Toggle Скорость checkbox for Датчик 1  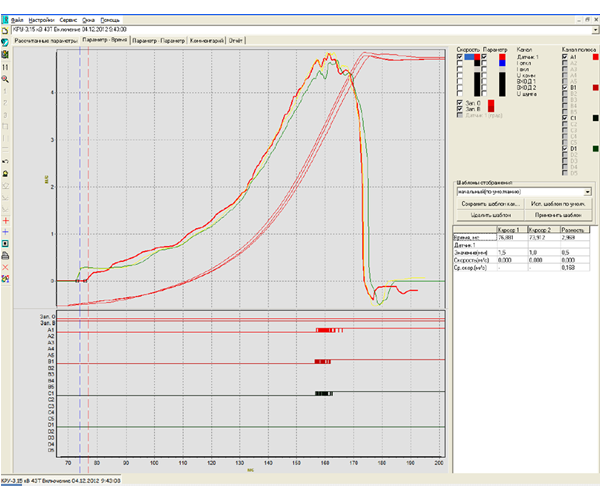click(x=460, y=57)
